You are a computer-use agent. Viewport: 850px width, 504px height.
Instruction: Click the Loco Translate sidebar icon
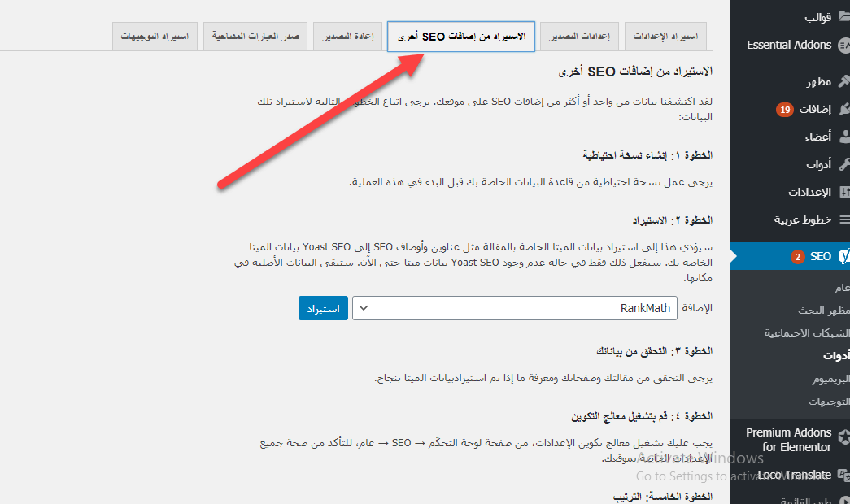click(x=844, y=476)
